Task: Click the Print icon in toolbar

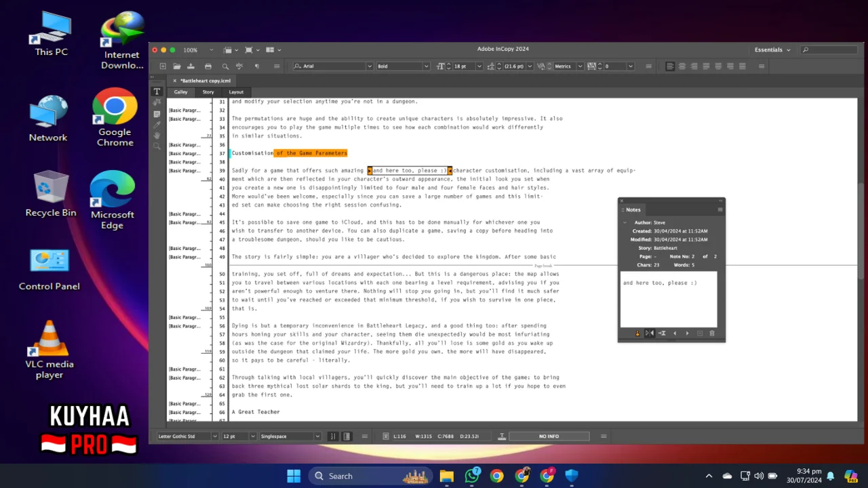Action: point(208,66)
